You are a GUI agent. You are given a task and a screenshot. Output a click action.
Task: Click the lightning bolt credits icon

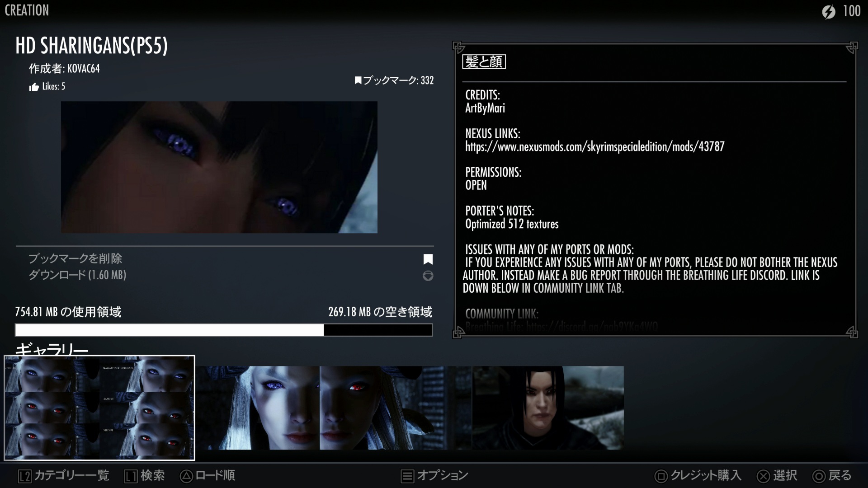click(x=829, y=11)
